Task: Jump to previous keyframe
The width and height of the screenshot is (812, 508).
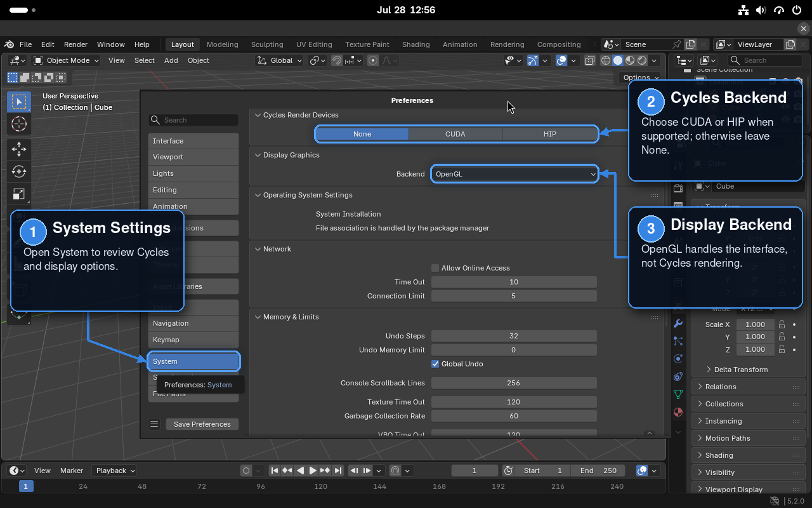Action: [287, 471]
